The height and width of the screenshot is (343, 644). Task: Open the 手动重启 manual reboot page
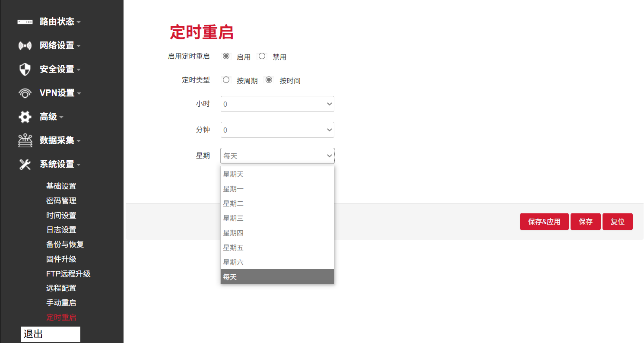(x=61, y=302)
